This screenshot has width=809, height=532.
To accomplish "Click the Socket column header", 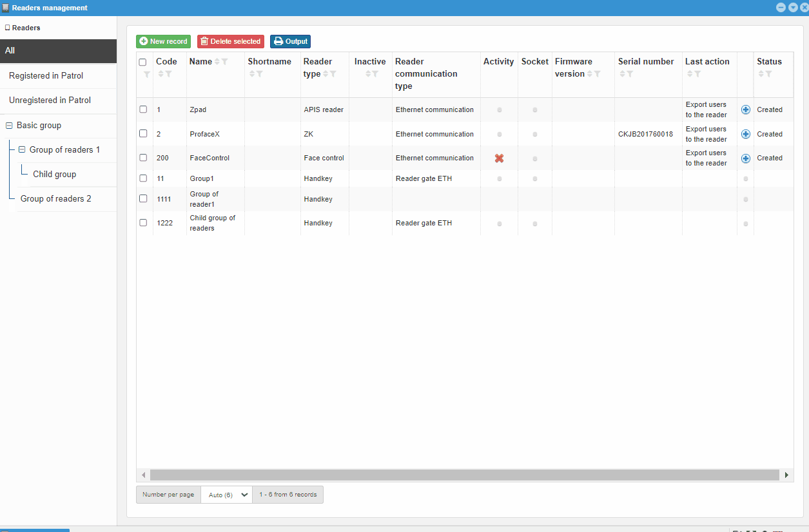I will point(534,62).
